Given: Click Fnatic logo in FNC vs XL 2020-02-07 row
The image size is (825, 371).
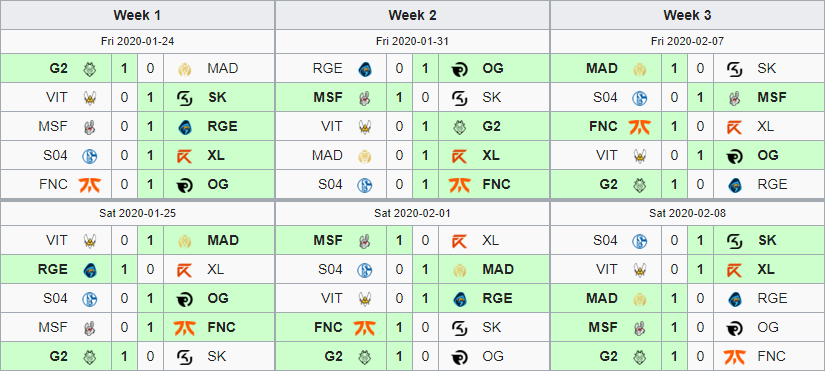Looking at the screenshot, I should 639,126.
